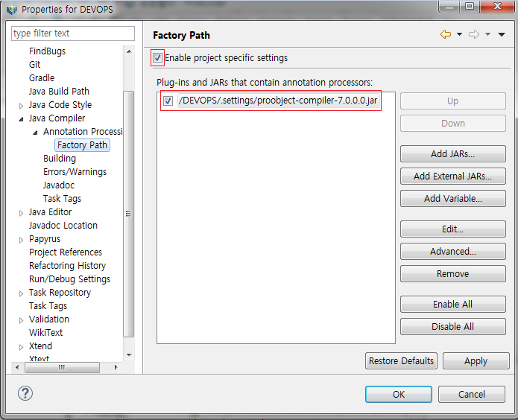Open Javadoc Location page
Viewport: 518px width, 420px height.
(x=63, y=226)
